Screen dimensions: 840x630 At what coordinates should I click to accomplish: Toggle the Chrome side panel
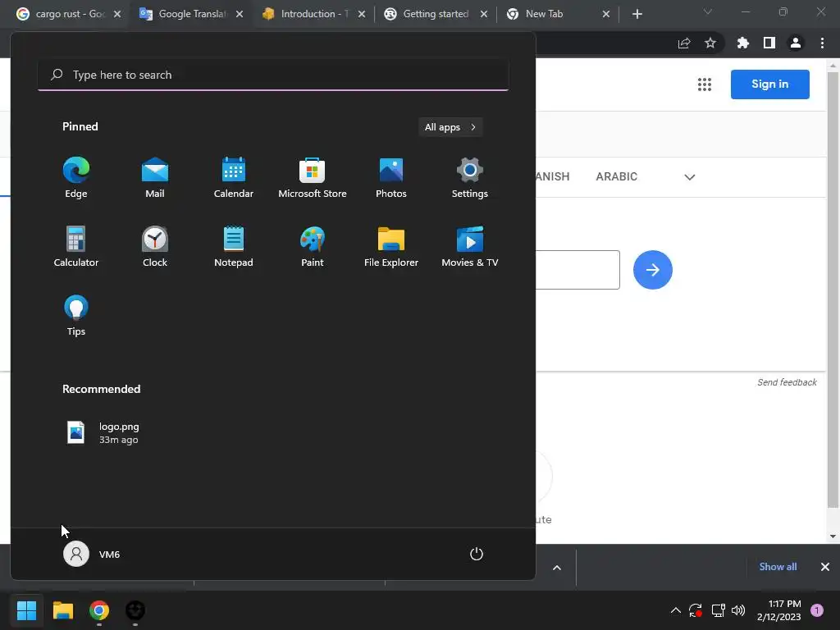coord(769,43)
